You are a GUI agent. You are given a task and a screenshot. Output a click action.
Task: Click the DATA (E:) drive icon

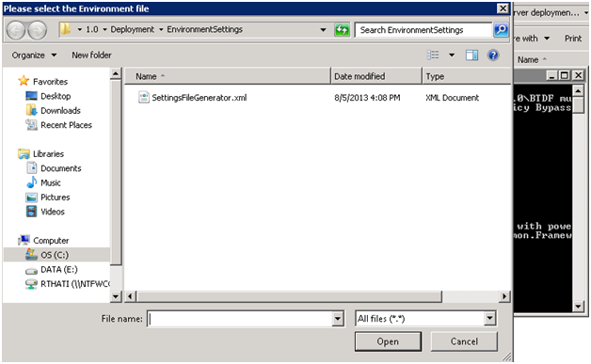[31, 270]
